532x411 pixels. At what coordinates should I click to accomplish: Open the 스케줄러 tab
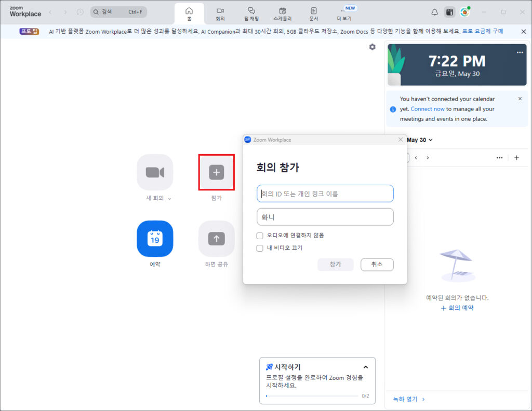point(282,14)
